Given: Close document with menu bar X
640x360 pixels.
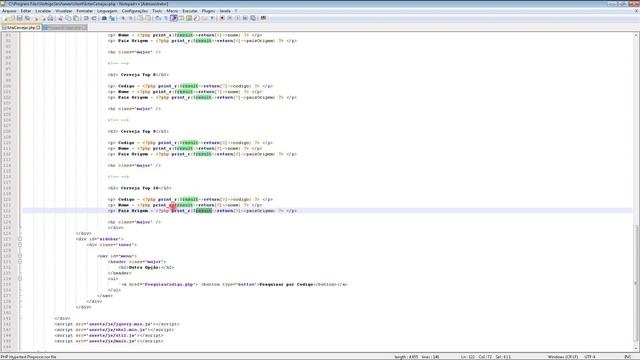Looking at the screenshot, I should coord(636,11).
